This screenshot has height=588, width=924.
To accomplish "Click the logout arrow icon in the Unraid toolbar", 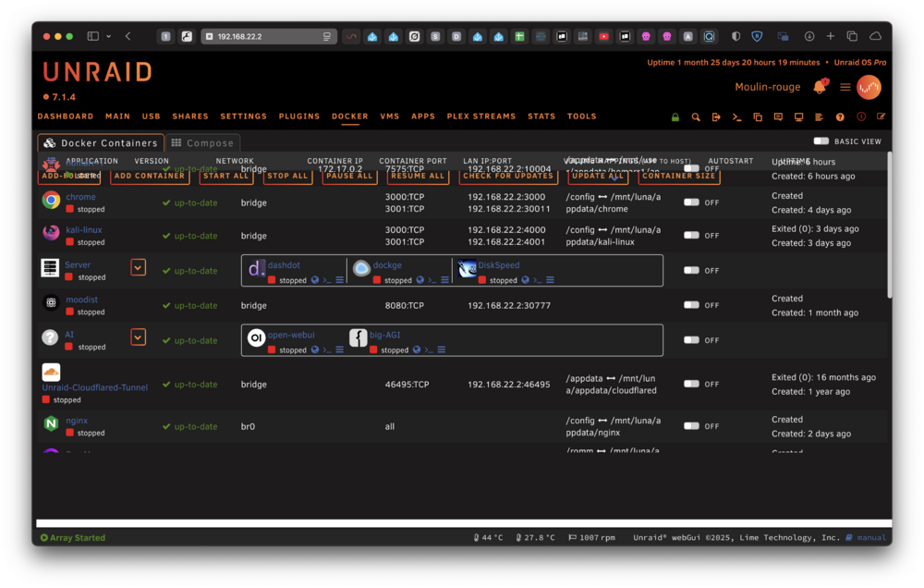I will click(x=716, y=117).
